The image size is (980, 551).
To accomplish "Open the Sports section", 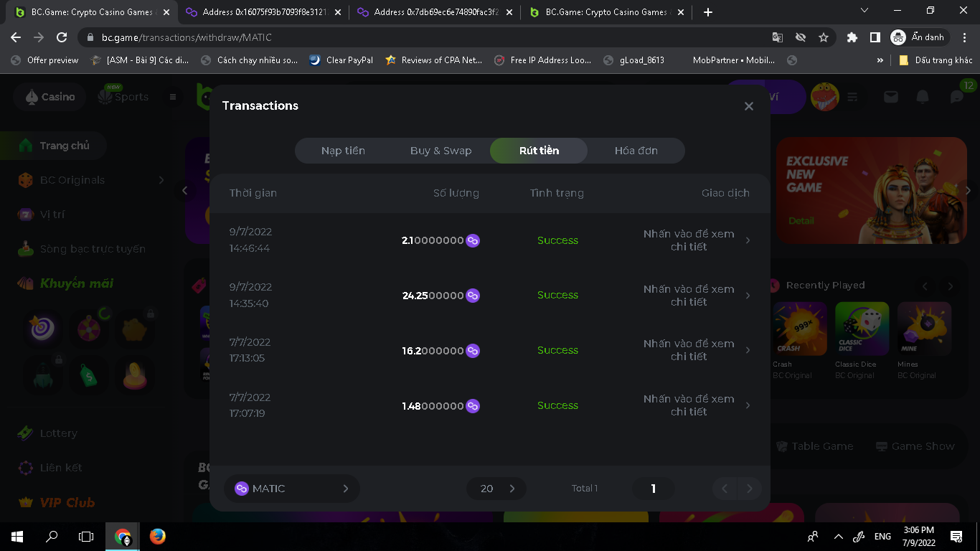I will pos(123,97).
